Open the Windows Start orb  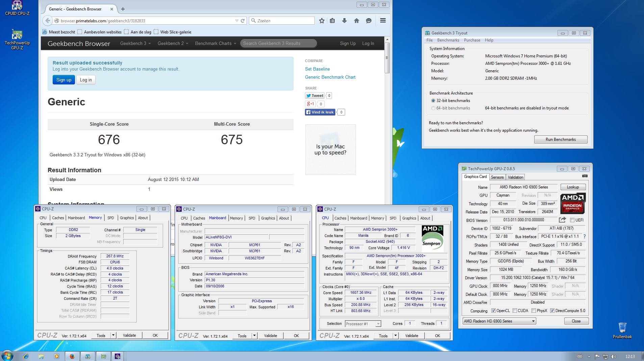tap(7, 356)
